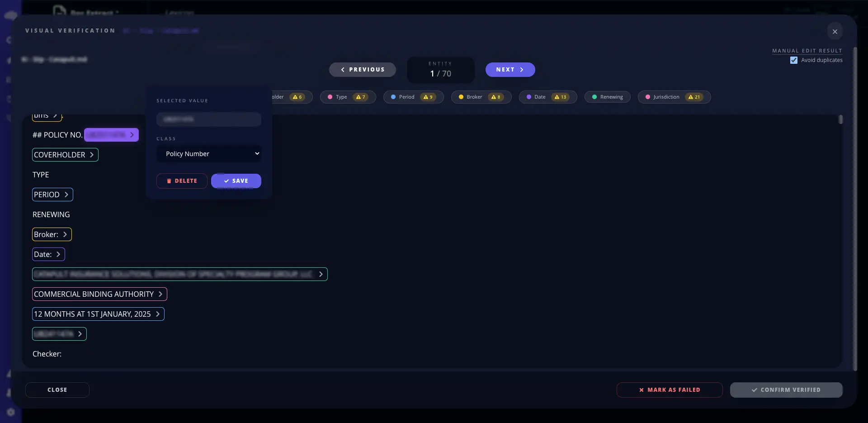Open the Class dropdown showing Policy Number

pos(208,153)
